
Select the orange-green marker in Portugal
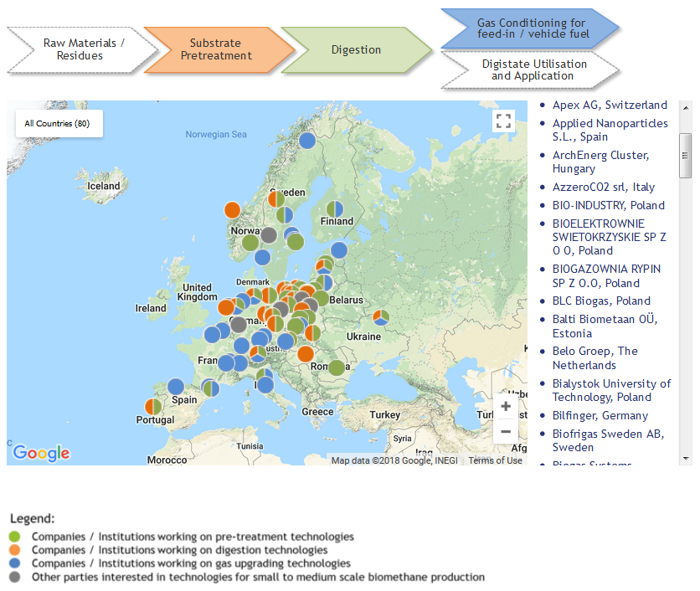tap(153, 407)
